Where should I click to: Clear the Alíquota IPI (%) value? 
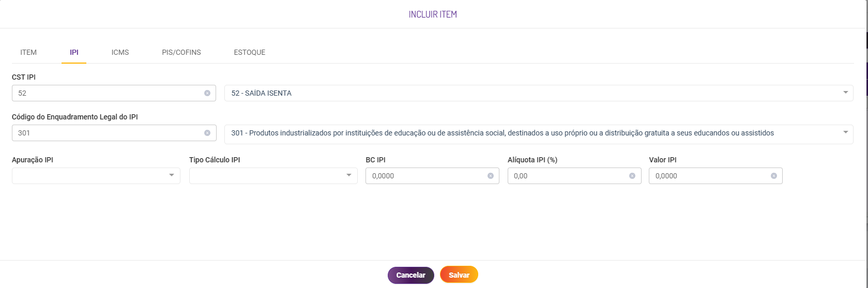coord(632,176)
